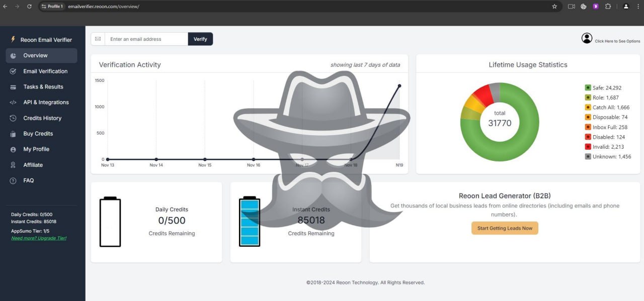644x301 pixels.
Task: Click the 'total 31770' donut center text
Action: coord(500,119)
